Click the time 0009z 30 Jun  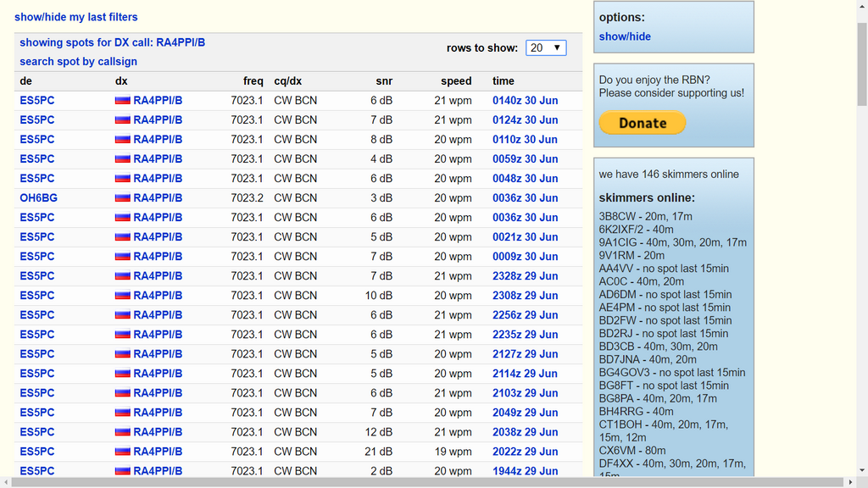coord(526,256)
